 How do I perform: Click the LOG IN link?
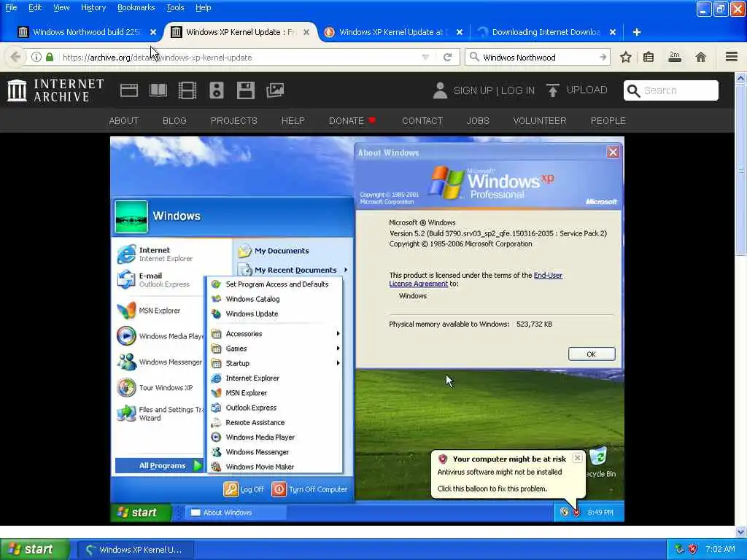pyautogui.click(x=518, y=90)
